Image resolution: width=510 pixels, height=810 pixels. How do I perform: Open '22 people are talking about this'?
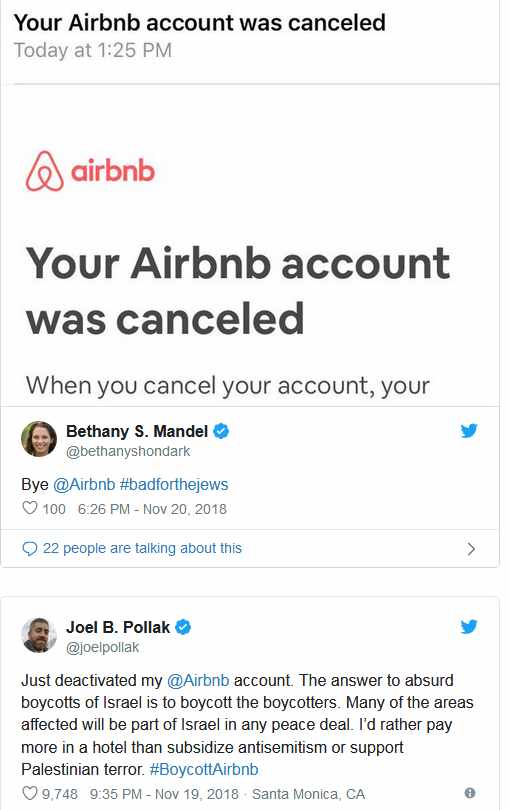(142, 548)
